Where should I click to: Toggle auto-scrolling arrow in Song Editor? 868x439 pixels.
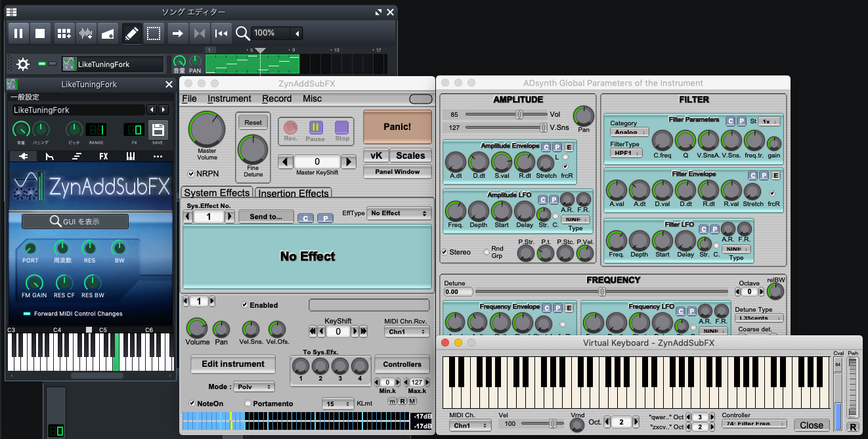(x=177, y=33)
